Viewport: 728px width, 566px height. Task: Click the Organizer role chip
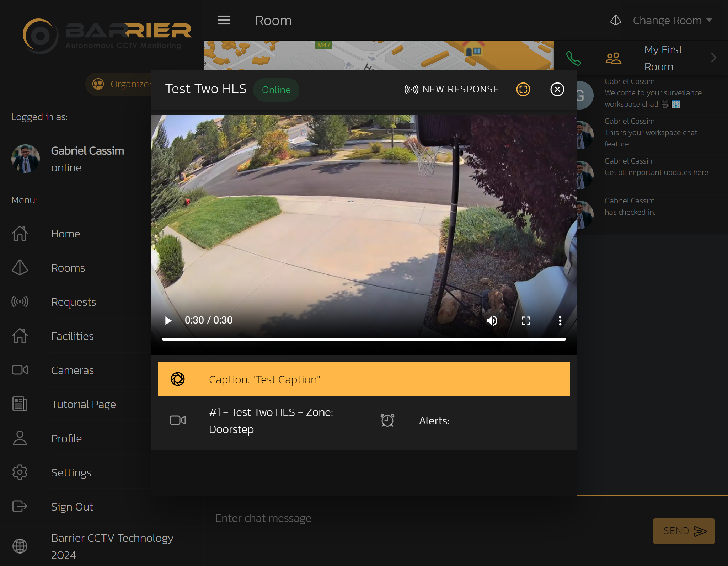tap(121, 84)
